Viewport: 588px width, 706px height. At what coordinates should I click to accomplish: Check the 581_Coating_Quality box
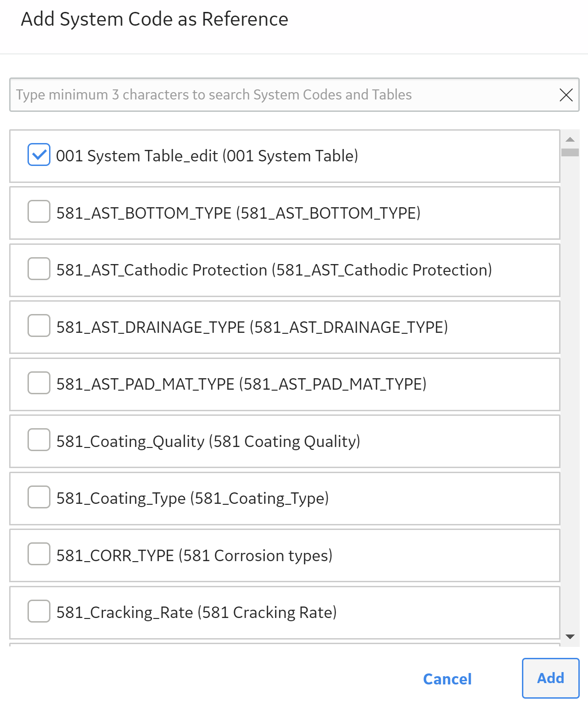tap(39, 440)
